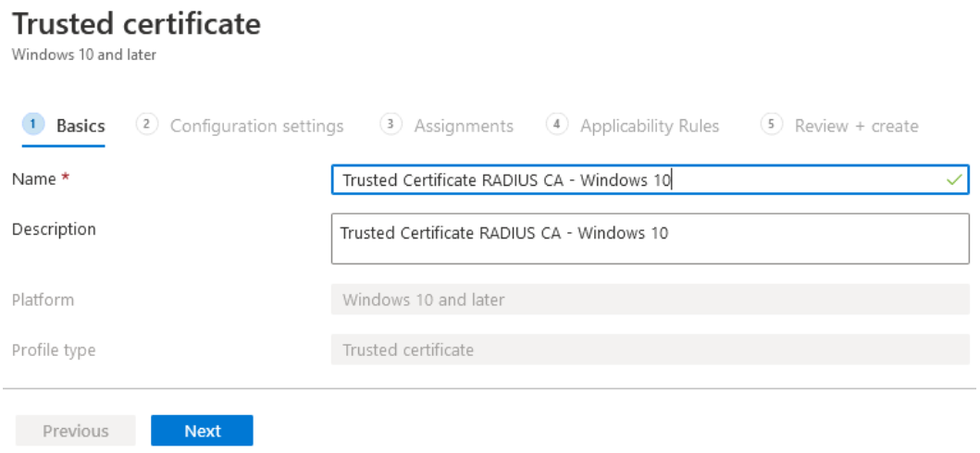
Task: Click the step 4 circle icon
Action: pos(556,124)
